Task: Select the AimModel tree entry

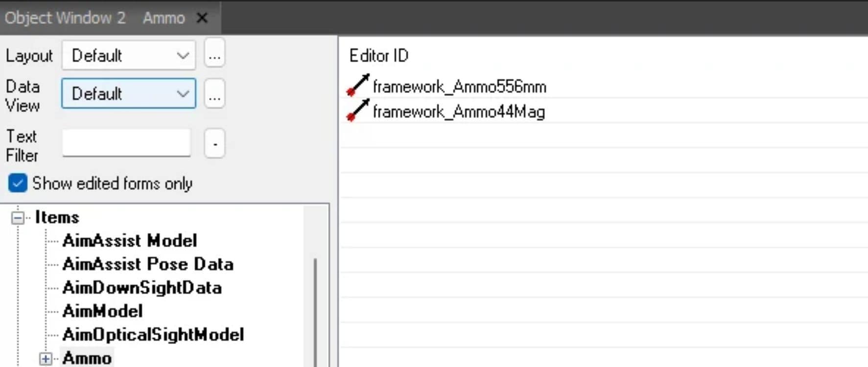Action: tap(103, 311)
